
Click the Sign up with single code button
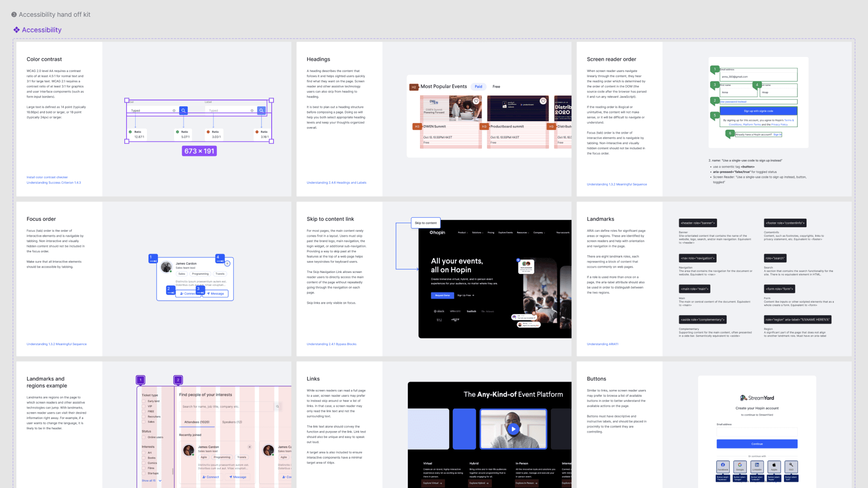pyautogui.click(x=758, y=111)
